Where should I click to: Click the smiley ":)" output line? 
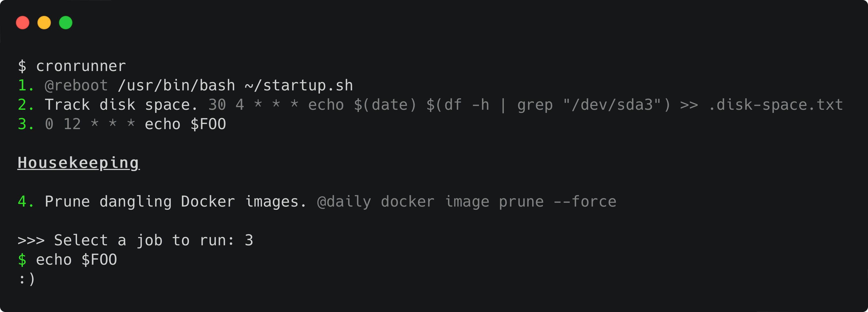point(27,279)
